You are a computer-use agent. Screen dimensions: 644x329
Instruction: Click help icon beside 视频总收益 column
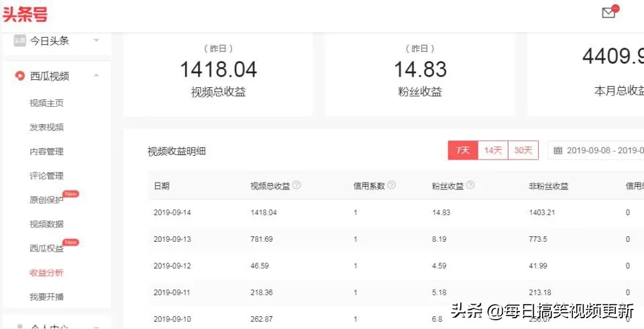coord(297,185)
